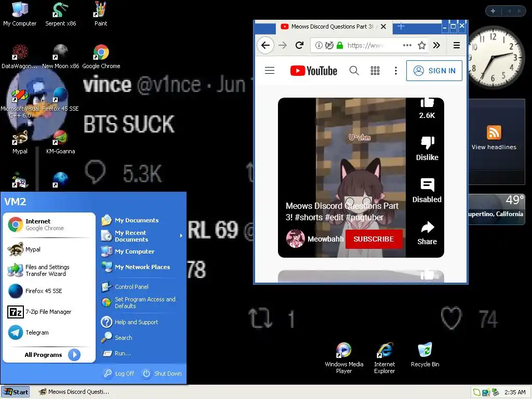532x399 pixels.
Task: Subscribe to Meowbahh
Action: [374, 239]
